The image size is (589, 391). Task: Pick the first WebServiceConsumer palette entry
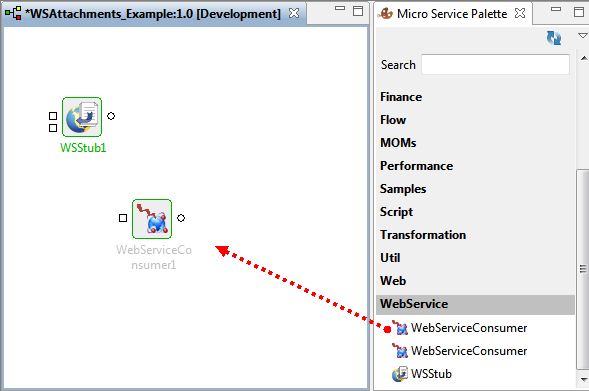459,328
